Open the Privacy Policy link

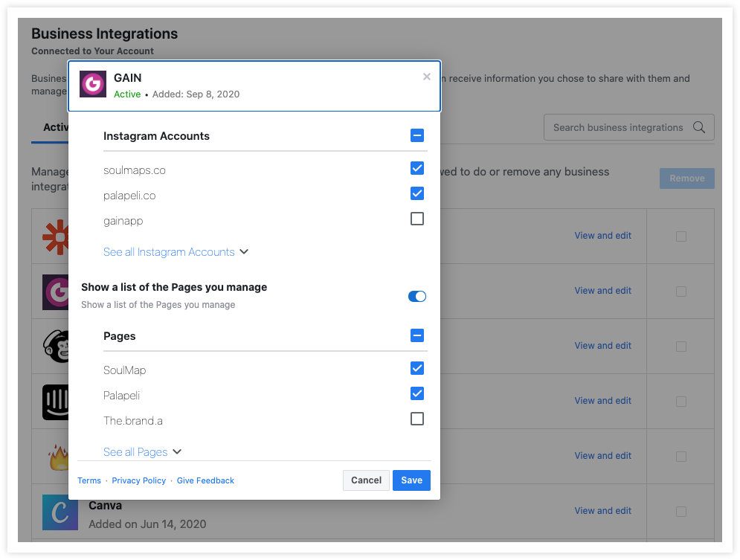click(139, 480)
